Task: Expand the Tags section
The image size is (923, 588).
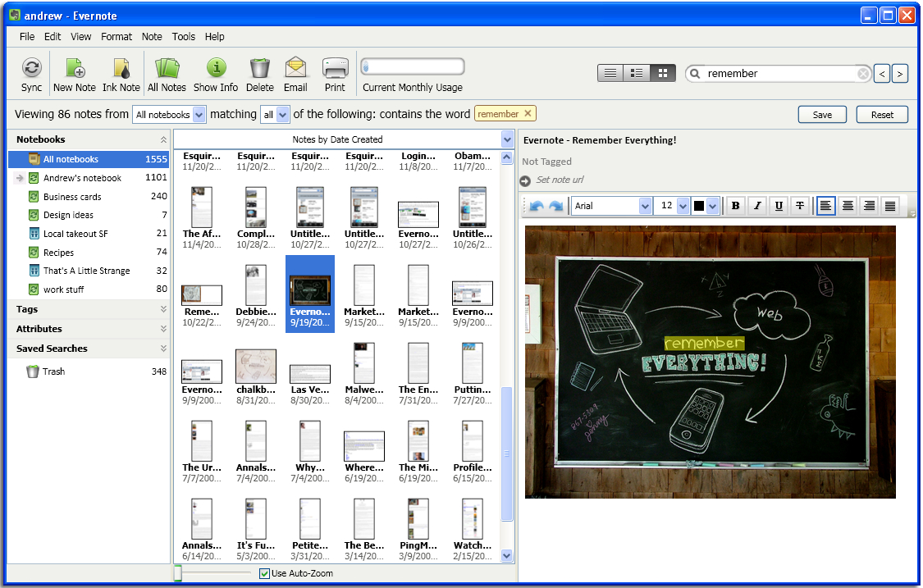Action: 163,309
